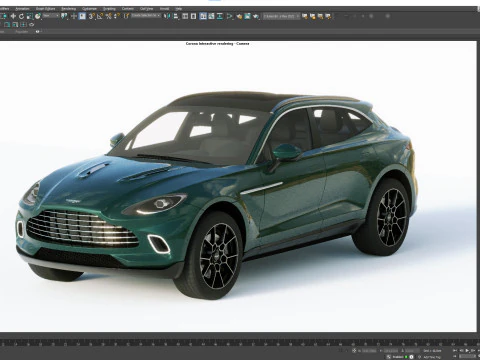Activate the Select and Manipulate tool
This screenshot has height=360, width=480.
(x=74, y=16)
